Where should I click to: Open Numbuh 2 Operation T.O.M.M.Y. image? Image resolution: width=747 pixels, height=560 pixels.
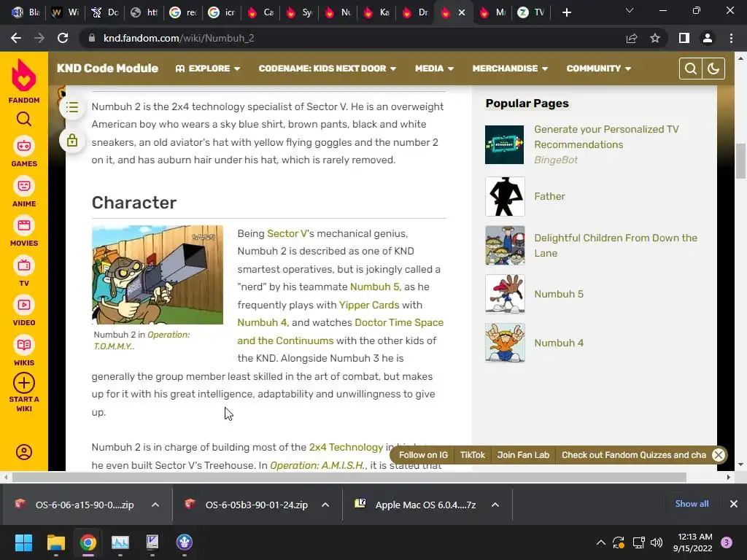pyautogui.click(x=158, y=275)
